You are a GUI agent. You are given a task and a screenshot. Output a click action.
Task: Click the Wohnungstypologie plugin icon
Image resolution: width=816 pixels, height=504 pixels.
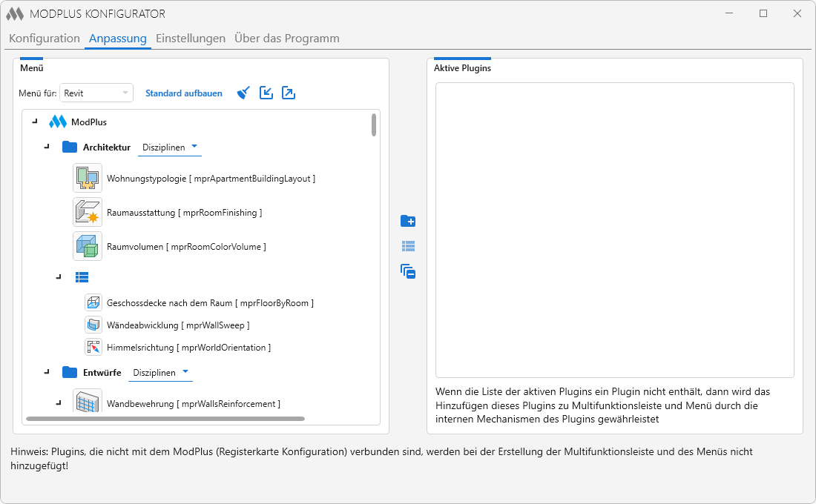(88, 179)
